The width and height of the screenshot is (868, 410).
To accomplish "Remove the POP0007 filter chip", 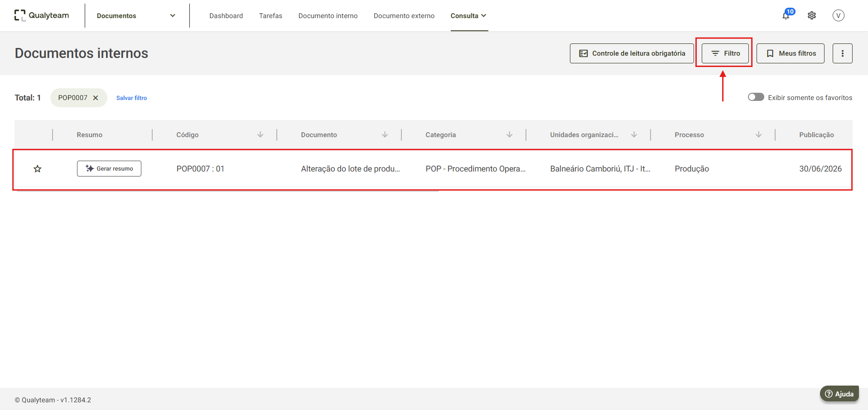I will coord(96,98).
